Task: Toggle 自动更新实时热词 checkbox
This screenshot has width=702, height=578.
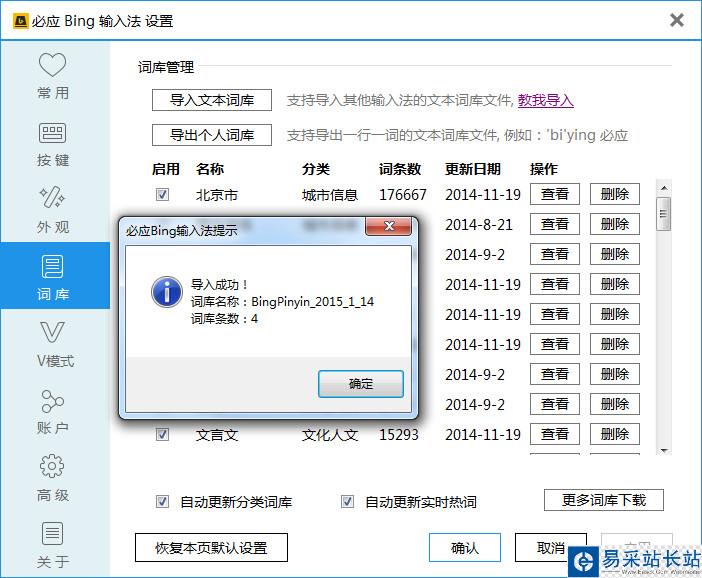Action: tap(347, 501)
